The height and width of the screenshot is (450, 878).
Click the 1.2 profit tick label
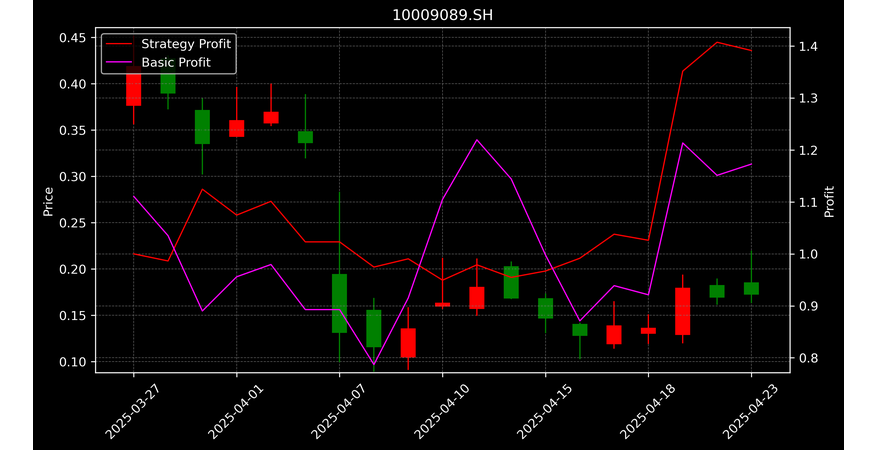click(x=808, y=151)
